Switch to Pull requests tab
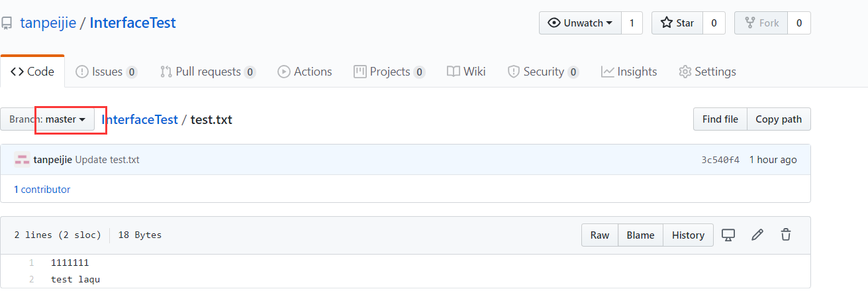This screenshot has height=299, width=868. pos(207,72)
